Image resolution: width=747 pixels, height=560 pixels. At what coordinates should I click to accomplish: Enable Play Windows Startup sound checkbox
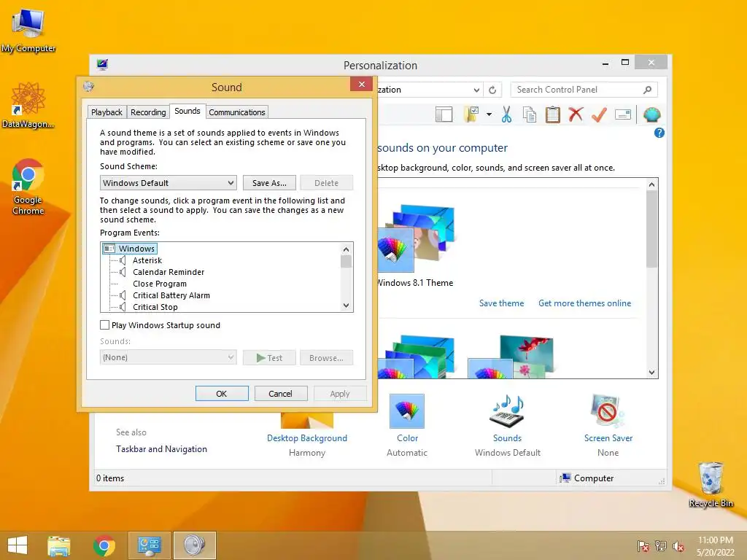click(105, 324)
